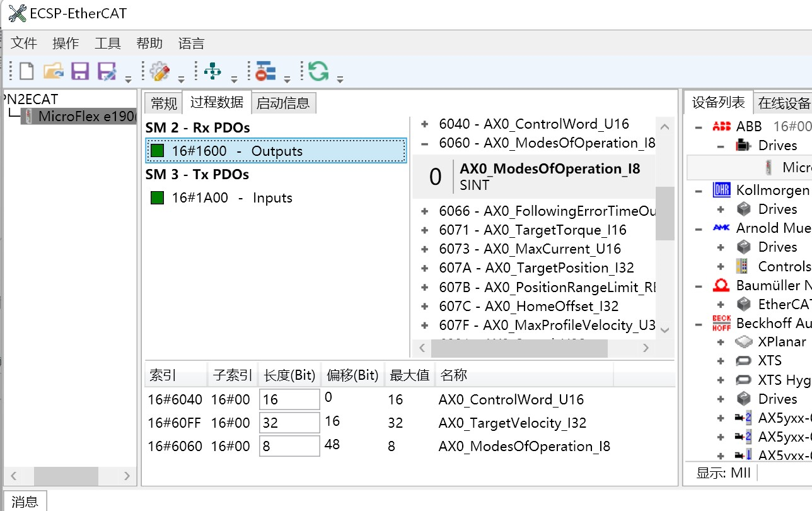Image resolution: width=812 pixels, height=511 pixels.
Task: Click the remove device tree icon
Action: pyautogui.click(x=265, y=71)
